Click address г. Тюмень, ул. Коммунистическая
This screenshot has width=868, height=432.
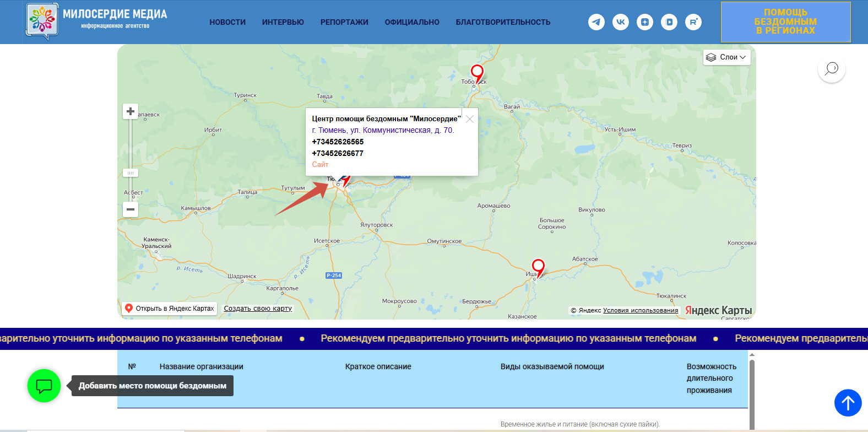(383, 131)
